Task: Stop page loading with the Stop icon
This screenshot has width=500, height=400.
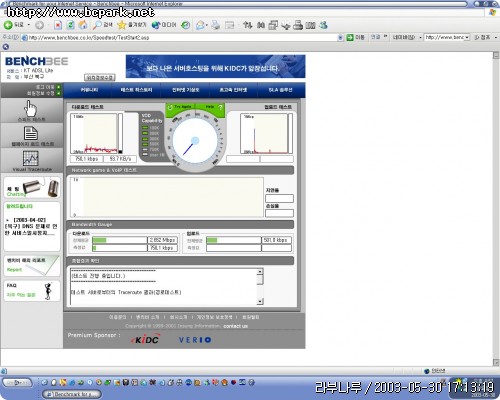Action: point(58,25)
